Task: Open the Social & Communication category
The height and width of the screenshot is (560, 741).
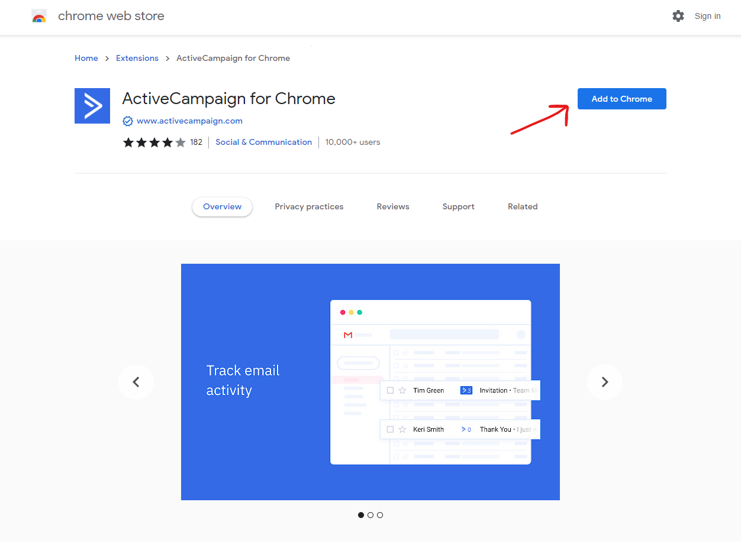Action: 264,143
